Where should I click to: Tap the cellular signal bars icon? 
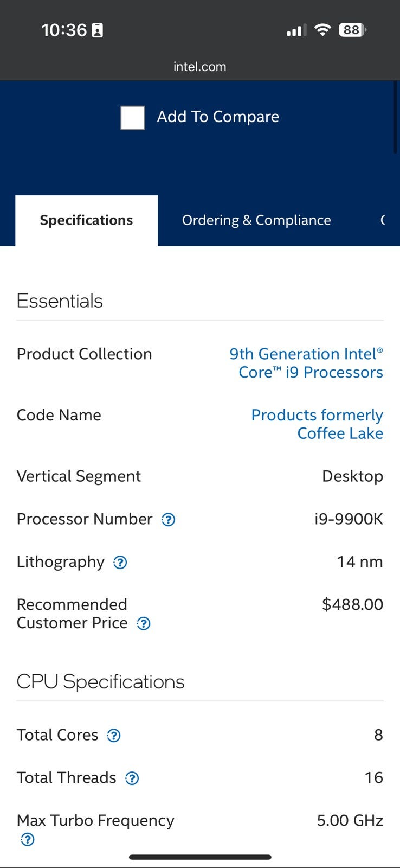(296, 30)
